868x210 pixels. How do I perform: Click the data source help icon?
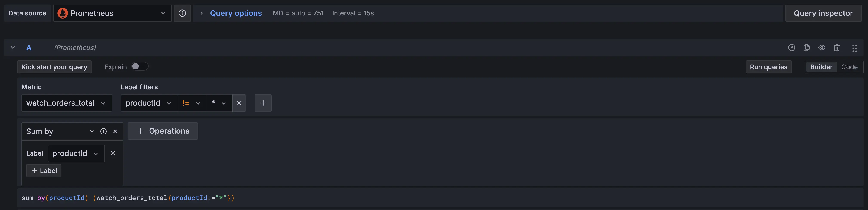pos(182,13)
